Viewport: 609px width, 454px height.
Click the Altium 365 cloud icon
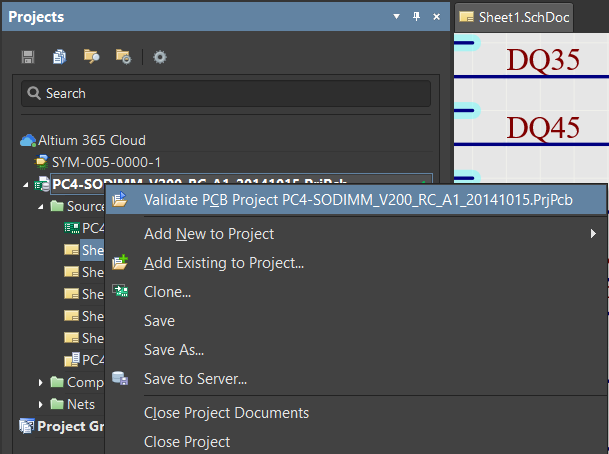tap(28, 140)
